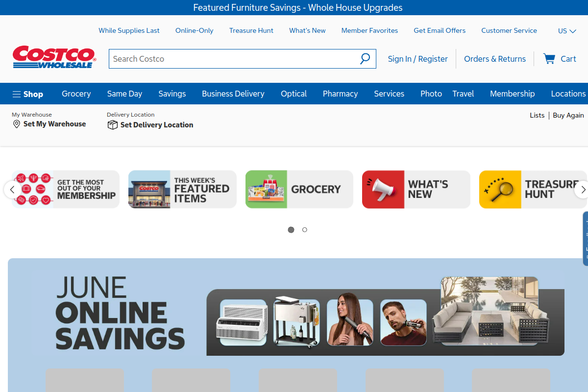Select Grocery in the navigation bar
Screen dimensions: 588x392
coord(76,94)
